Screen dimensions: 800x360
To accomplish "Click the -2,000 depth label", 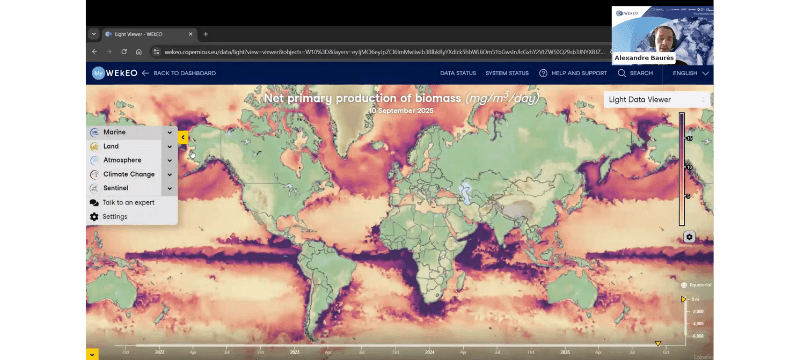I will [x=698, y=311].
